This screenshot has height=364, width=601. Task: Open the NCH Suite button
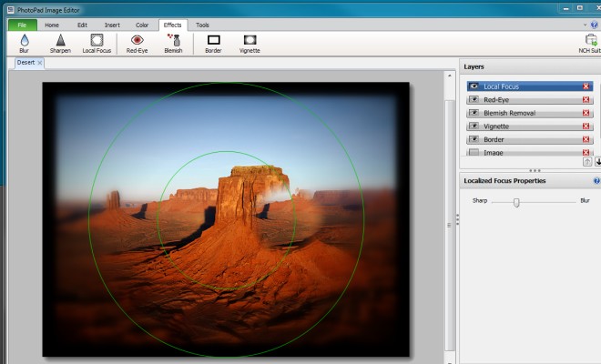pyautogui.click(x=590, y=44)
